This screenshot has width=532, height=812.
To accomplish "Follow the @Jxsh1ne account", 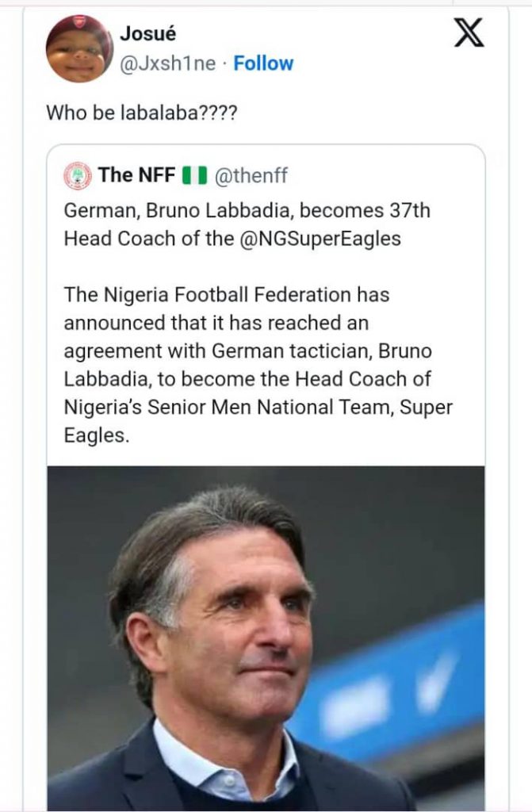I will 263,63.
